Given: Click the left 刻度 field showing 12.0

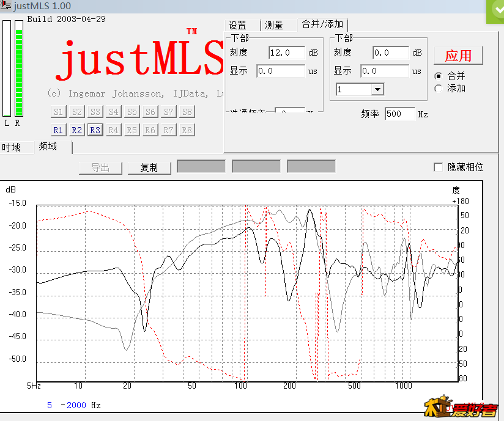Looking at the screenshot, I should pos(286,53).
